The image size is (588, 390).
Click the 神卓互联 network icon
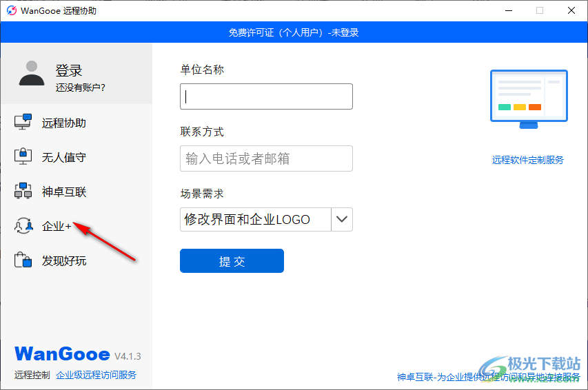click(x=23, y=191)
